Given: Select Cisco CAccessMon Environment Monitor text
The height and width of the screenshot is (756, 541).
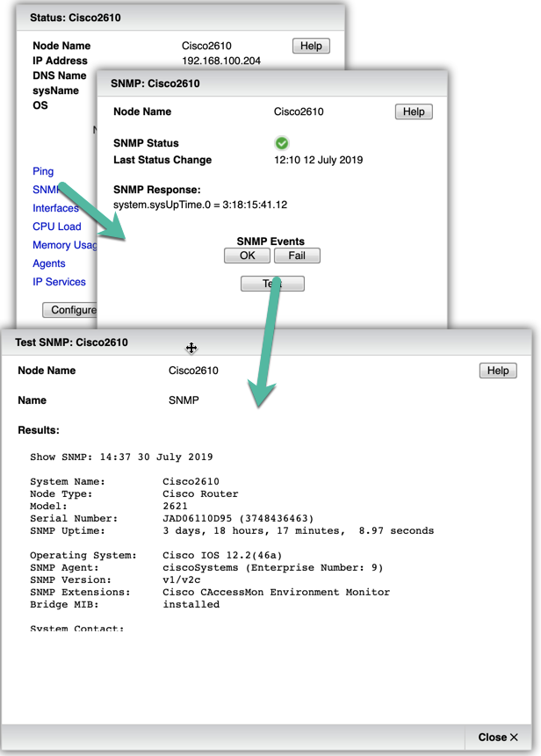Looking at the screenshot, I should pos(276,592).
